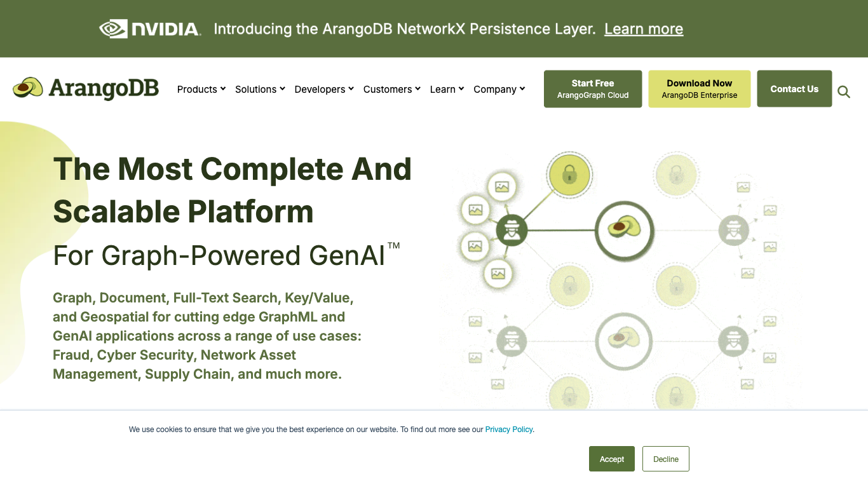Accept the cookies
This screenshot has height=488, width=868.
(x=612, y=459)
